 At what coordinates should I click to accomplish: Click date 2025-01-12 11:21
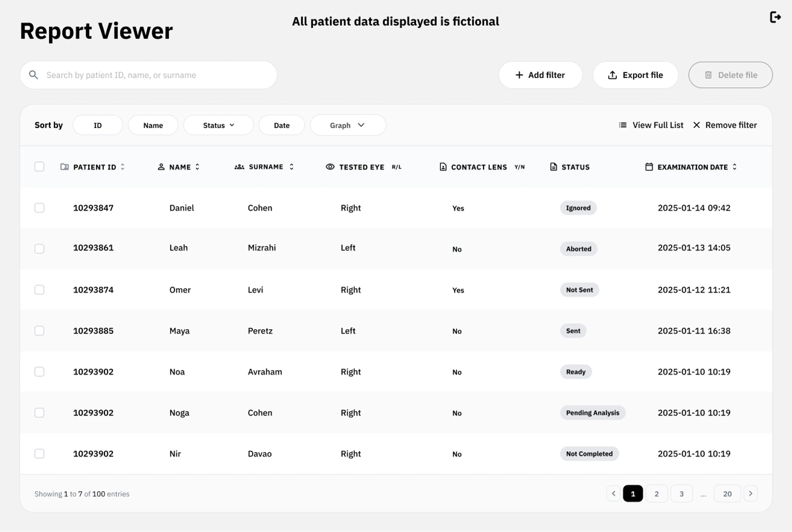click(694, 290)
